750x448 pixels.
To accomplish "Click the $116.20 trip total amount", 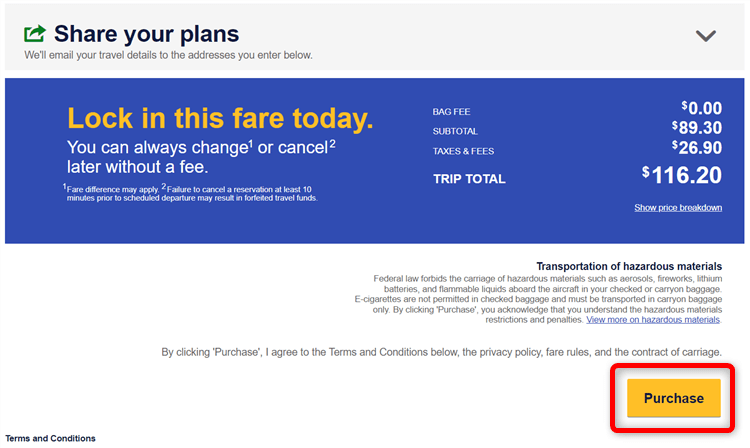I will pyautogui.click(x=681, y=176).
